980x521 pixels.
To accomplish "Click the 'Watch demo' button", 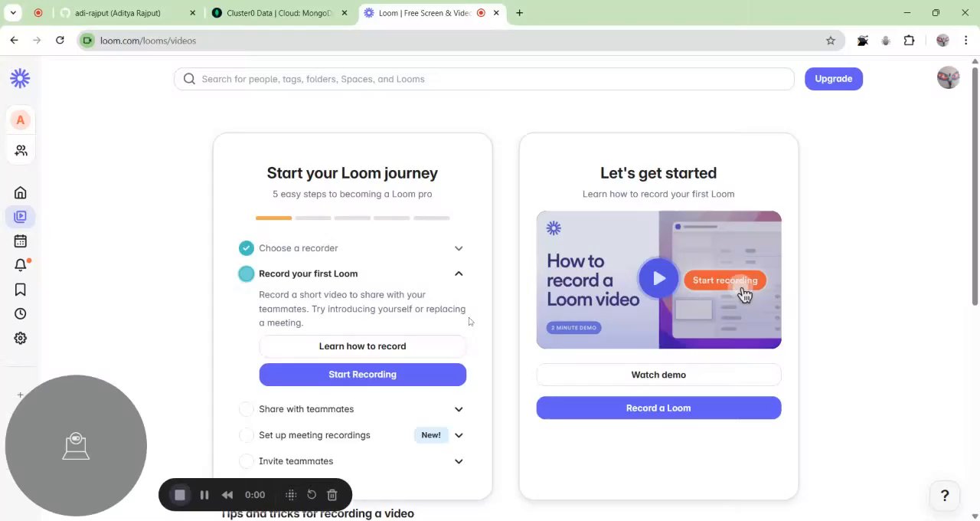I will 658,375.
